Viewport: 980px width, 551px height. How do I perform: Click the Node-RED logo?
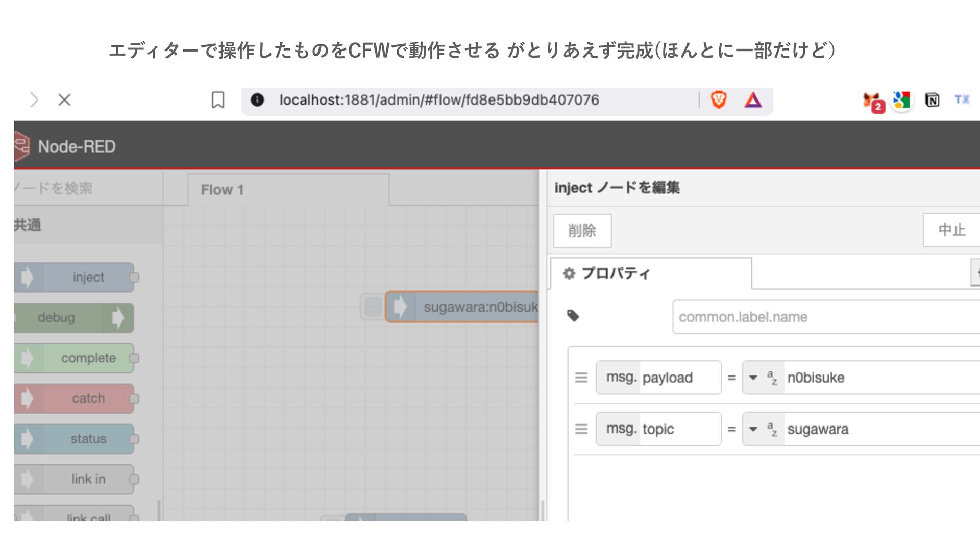pyautogui.click(x=21, y=146)
